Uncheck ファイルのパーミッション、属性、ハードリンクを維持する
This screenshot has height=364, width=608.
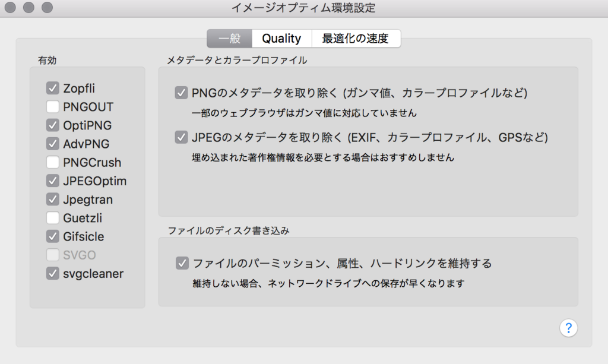pyautogui.click(x=182, y=263)
